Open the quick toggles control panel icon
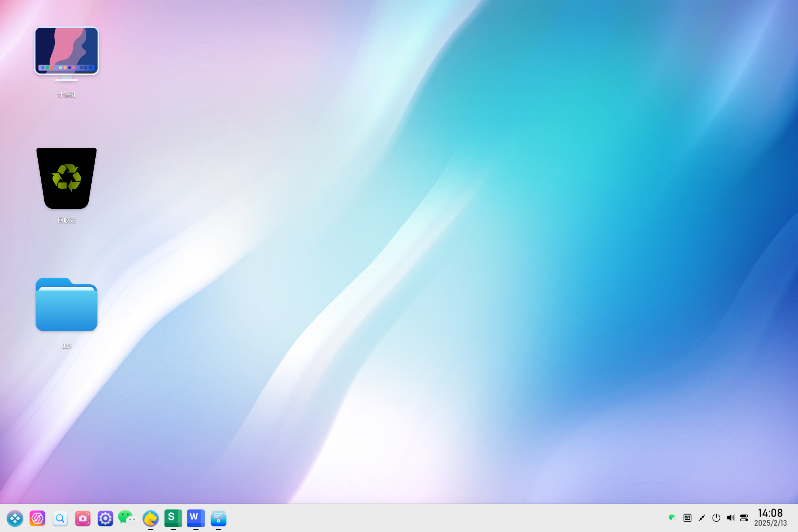Viewport: 798px width, 532px height. (744, 518)
